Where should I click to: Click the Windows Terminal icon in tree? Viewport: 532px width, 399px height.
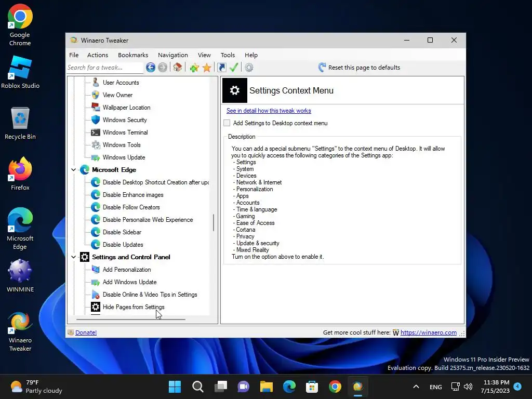[x=96, y=132]
